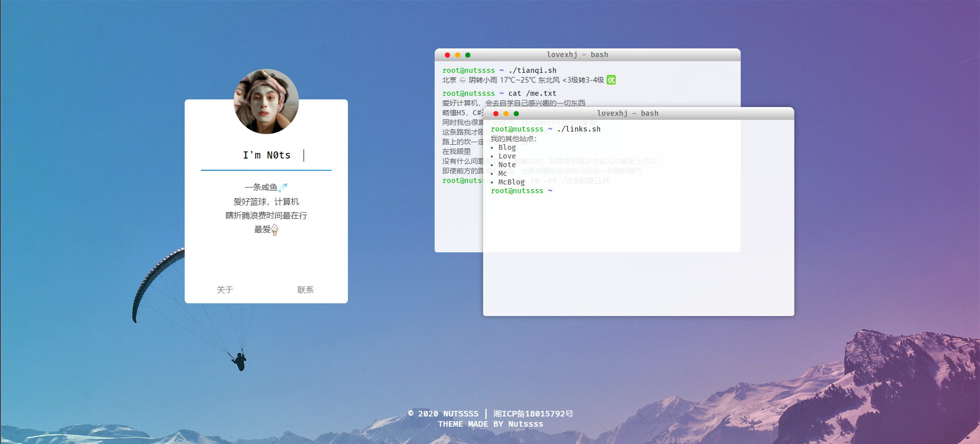Click the red close dot of front terminal
The width and height of the screenshot is (980, 444).
[x=496, y=114]
